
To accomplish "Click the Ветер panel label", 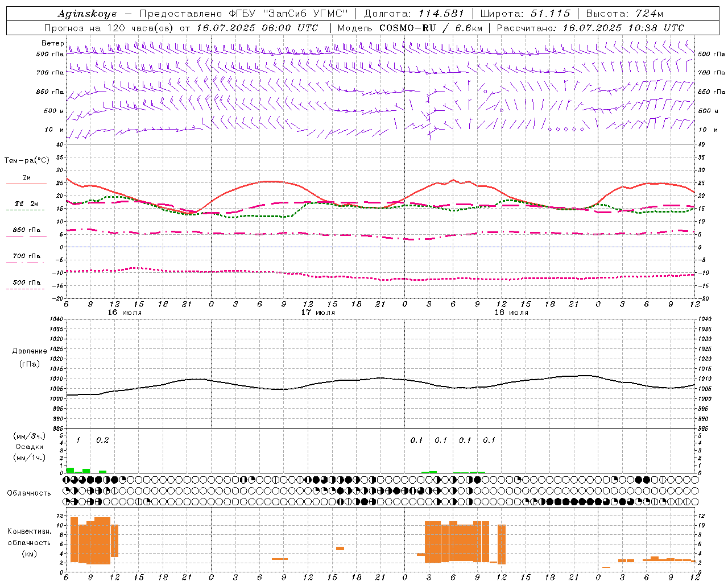I will click(x=52, y=43).
